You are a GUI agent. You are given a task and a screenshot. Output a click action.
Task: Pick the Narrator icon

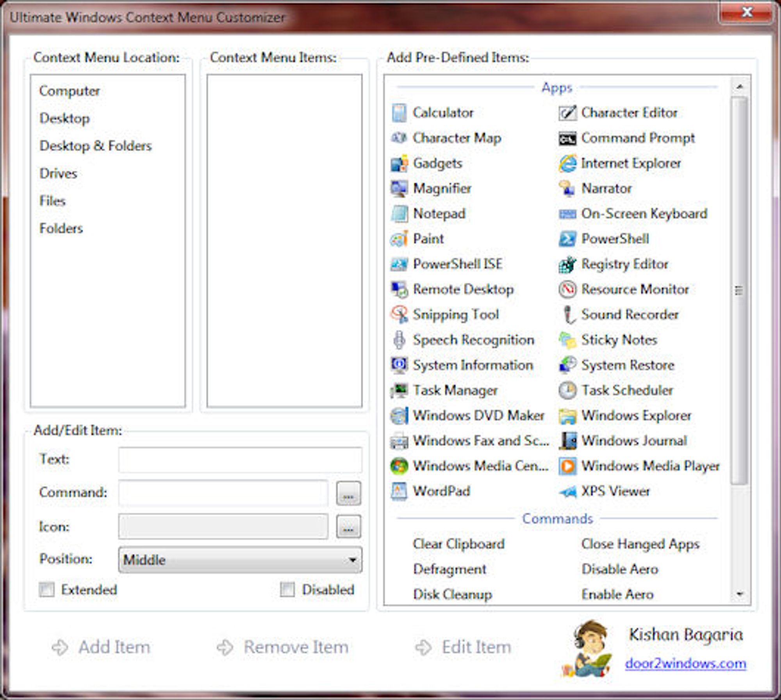(567, 189)
